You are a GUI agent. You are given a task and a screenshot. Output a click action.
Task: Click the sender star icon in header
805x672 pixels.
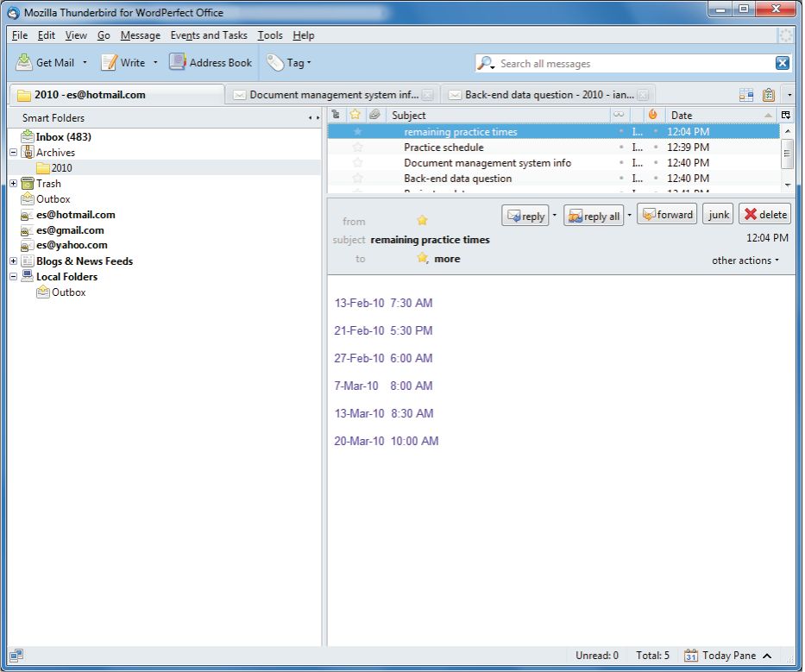422,220
